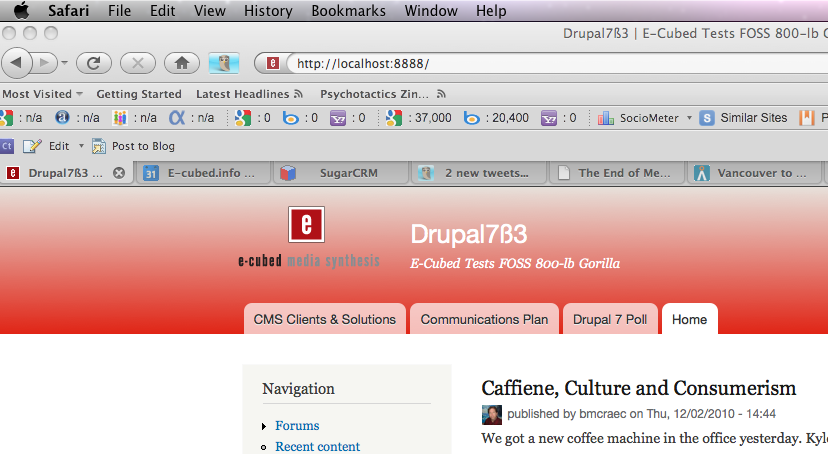Switch to the E-cubed.info tab
The image size is (828, 454).
(x=203, y=173)
